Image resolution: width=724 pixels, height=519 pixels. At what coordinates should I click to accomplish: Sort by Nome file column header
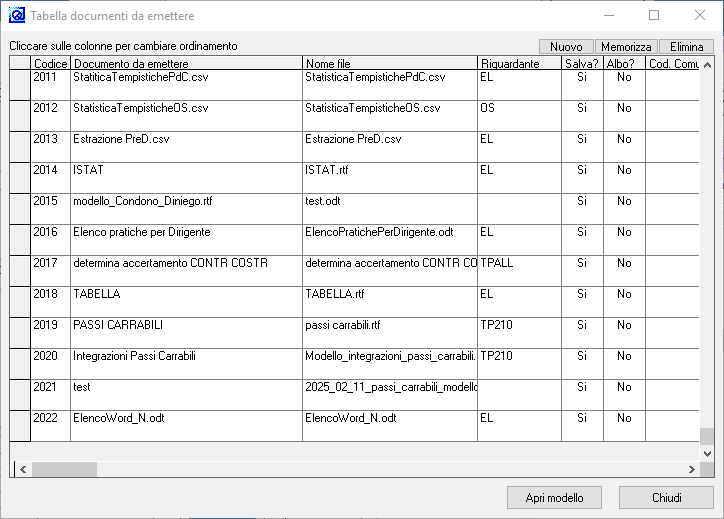390,63
